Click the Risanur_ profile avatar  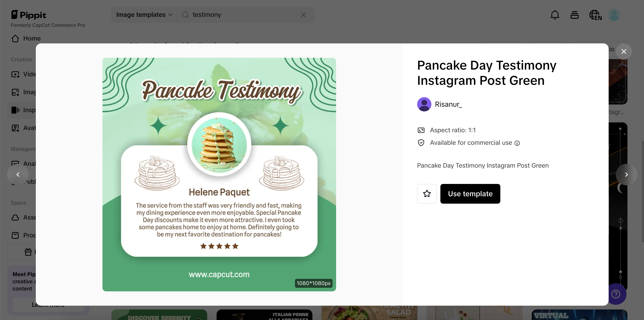(424, 104)
